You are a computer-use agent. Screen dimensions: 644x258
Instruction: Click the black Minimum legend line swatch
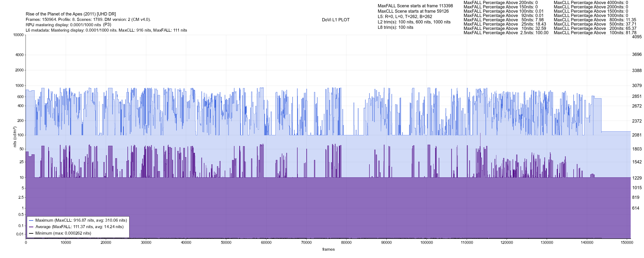[31, 233]
